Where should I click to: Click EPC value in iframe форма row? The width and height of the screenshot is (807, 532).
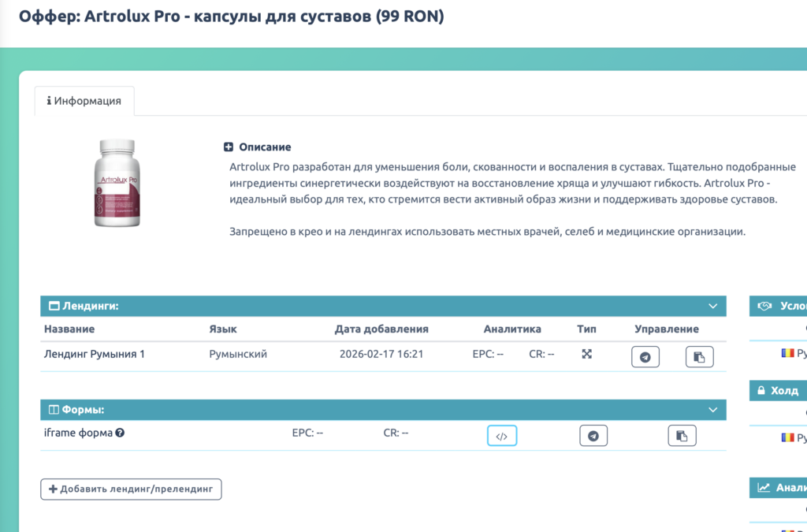click(x=307, y=433)
